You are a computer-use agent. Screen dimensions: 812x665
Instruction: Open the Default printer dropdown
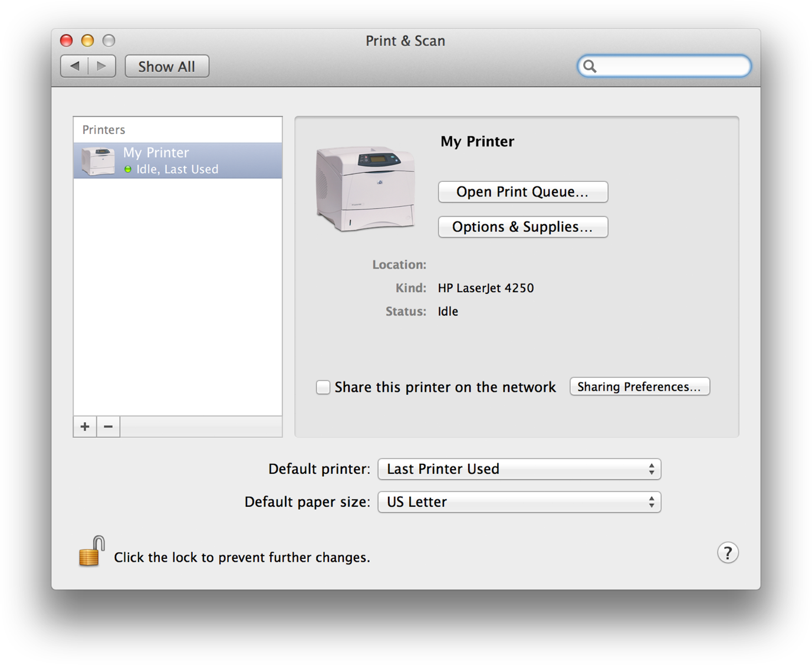[x=519, y=469]
